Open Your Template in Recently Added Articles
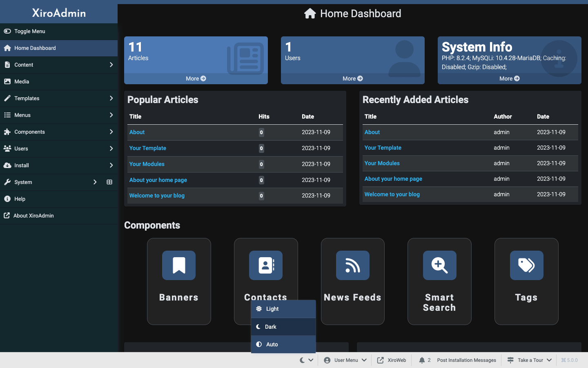 [383, 148]
